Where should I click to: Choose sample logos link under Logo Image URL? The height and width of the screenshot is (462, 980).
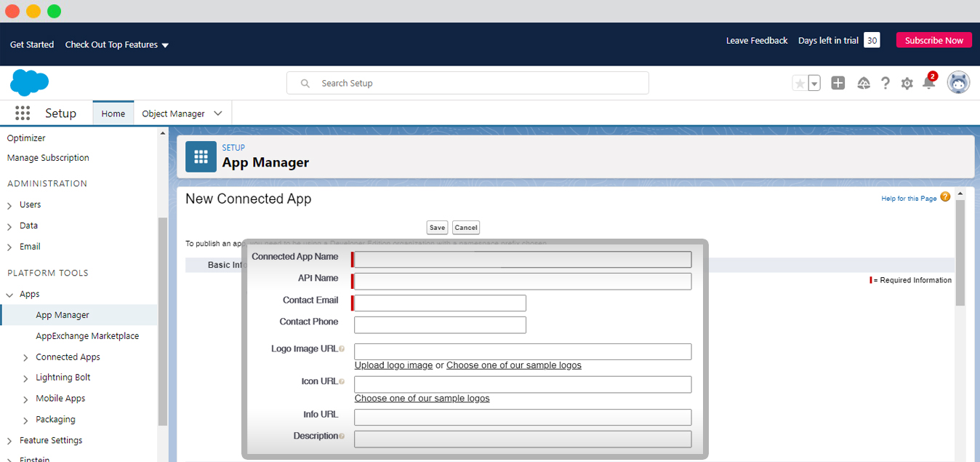click(x=514, y=365)
